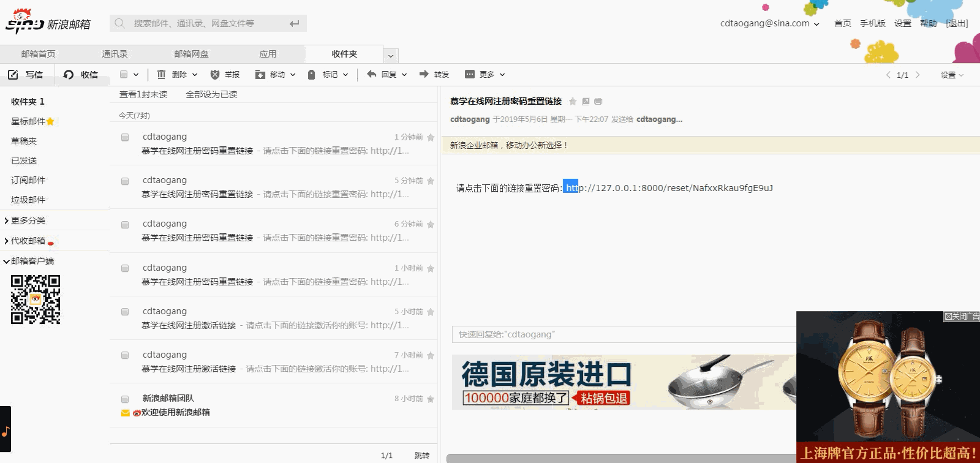Check the email from 5 小时前
This screenshot has width=980, height=463.
(x=125, y=312)
